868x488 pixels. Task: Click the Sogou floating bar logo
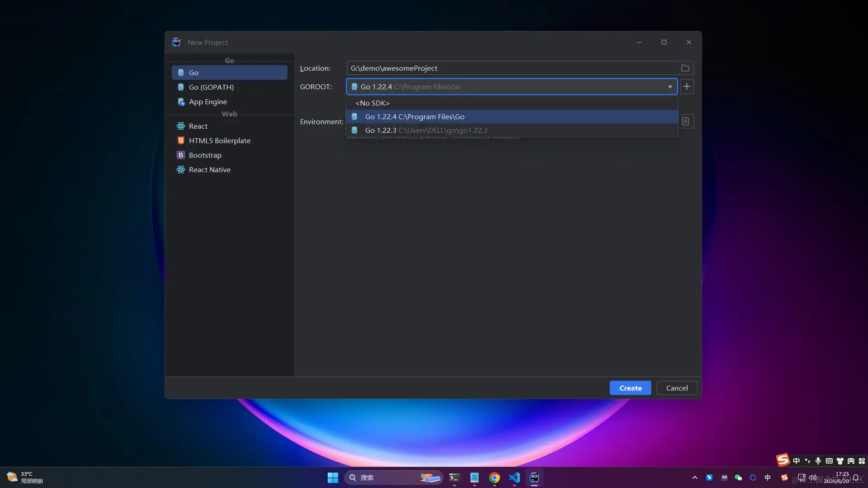(x=783, y=460)
